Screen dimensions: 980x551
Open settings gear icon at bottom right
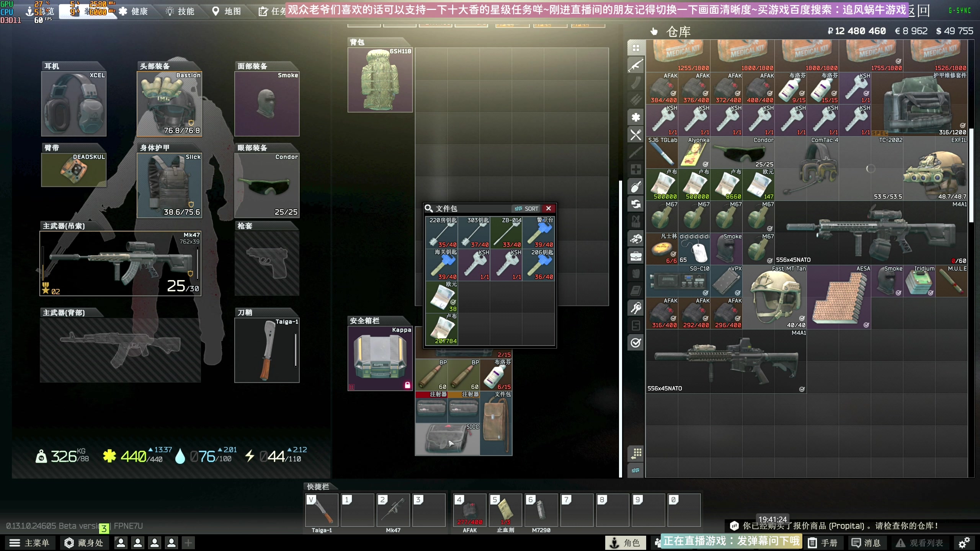pos(964,543)
